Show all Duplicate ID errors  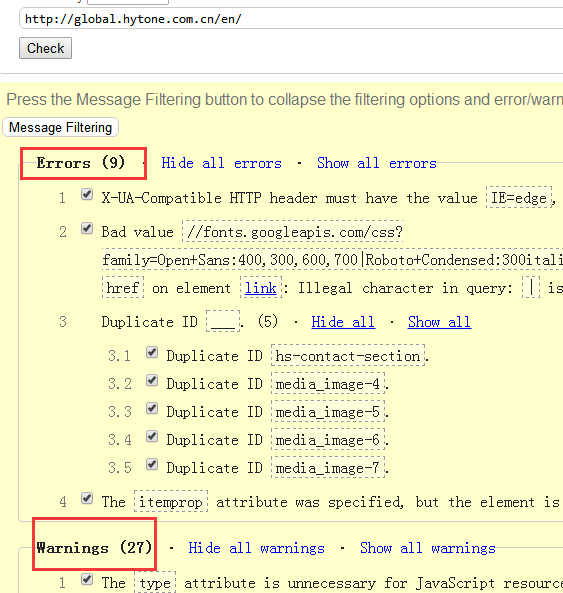pos(439,322)
